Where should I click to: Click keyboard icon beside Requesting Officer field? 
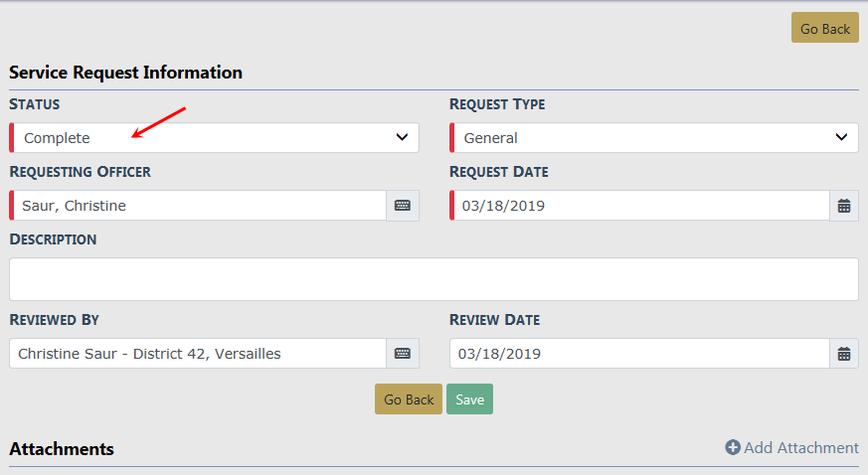(x=403, y=206)
